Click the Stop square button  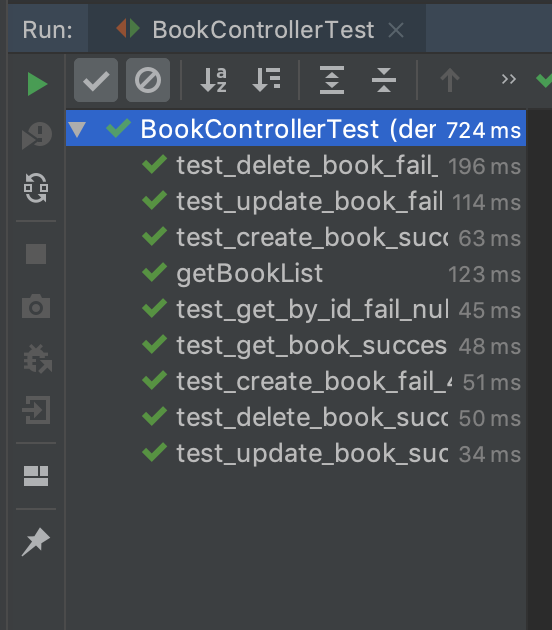coord(36,254)
